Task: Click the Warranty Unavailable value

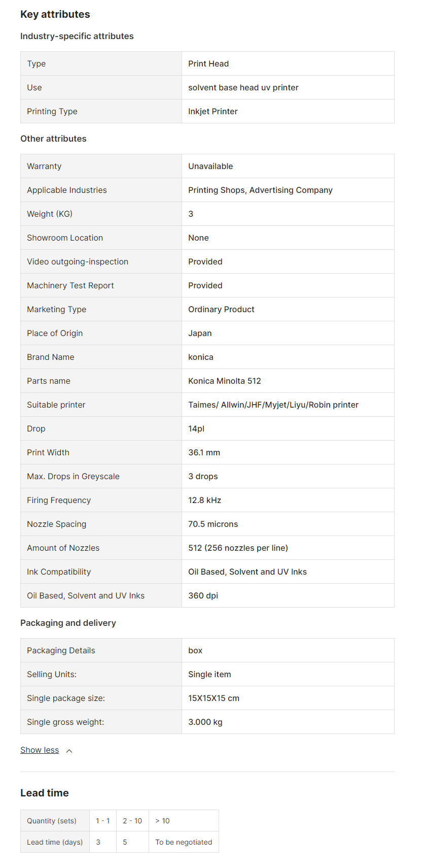Action: [x=210, y=166]
